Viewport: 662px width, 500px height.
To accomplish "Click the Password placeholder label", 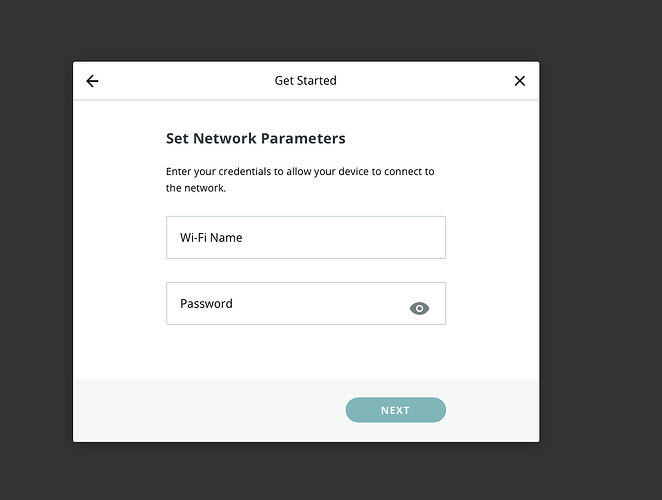I will [x=206, y=304].
